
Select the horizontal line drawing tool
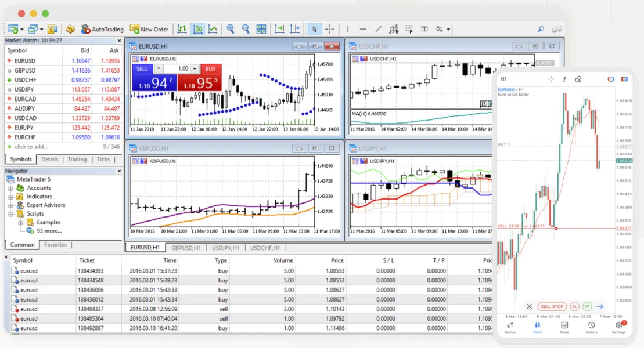(x=363, y=29)
